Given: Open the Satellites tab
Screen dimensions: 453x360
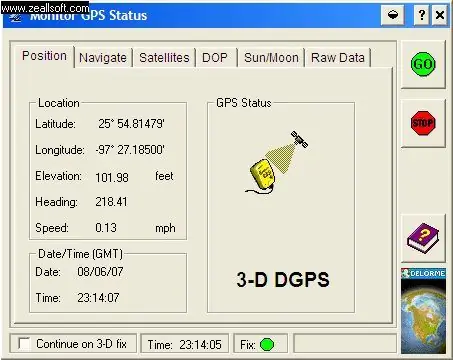Looking at the screenshot, I should click(x=164, y=58).
